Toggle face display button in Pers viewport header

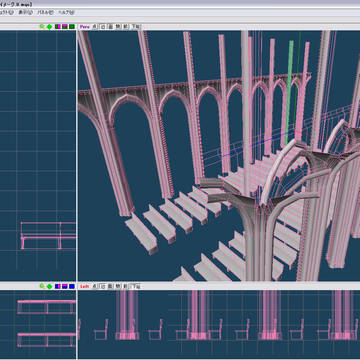tap(111, 27)
